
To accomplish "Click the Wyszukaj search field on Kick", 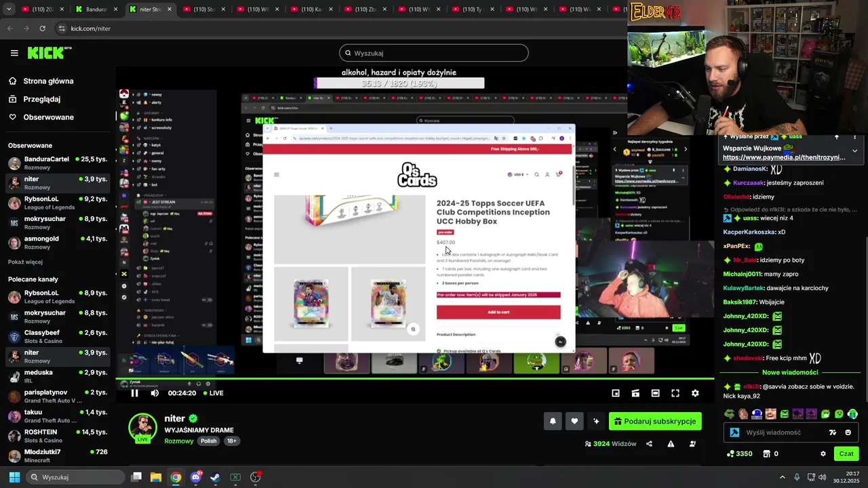I will click(434, 53).
